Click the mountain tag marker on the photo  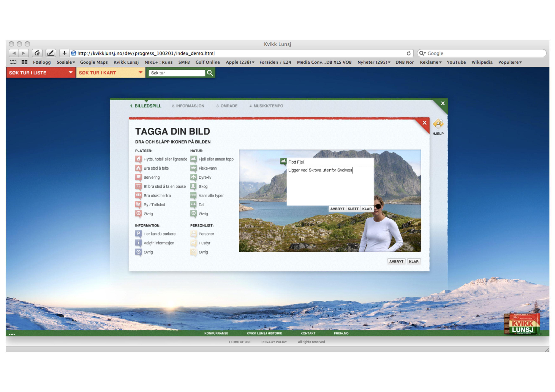click(283, 161)
